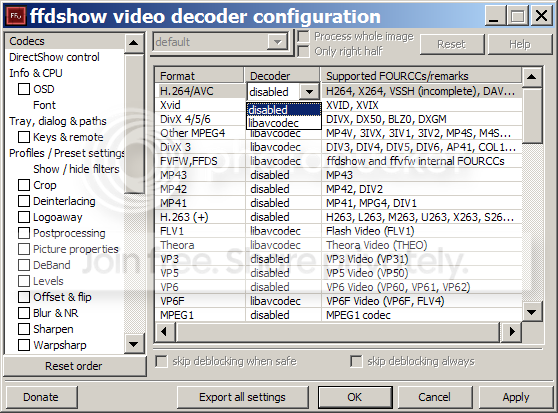Select Show / hide filters entry

(x=76, y=169)
